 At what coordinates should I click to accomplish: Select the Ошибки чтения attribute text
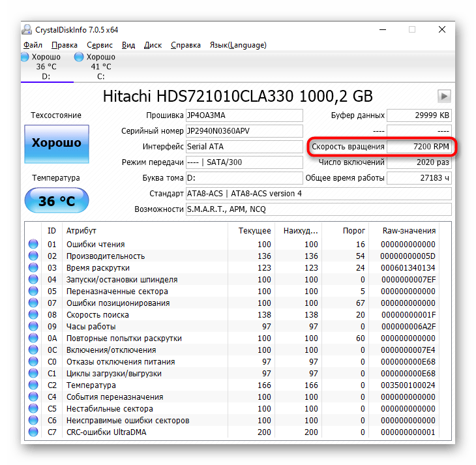pyautogui.click(x=96, y=245)
